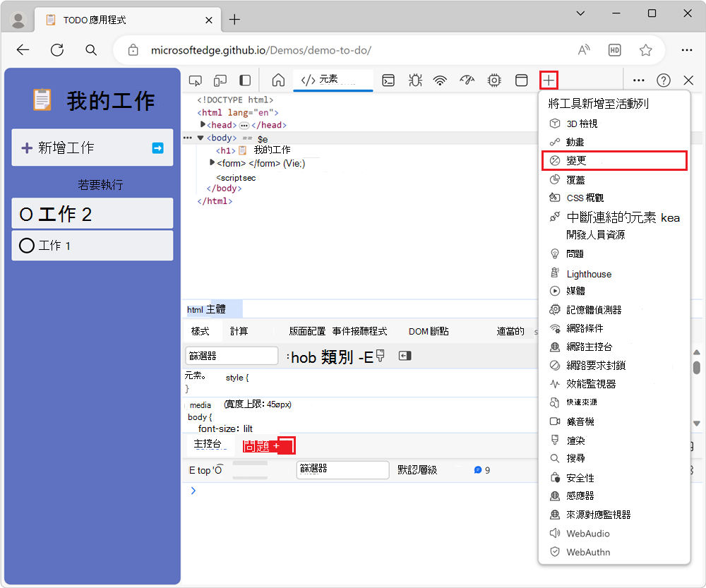Switch to the 計算 computed tab

point(239,331)
